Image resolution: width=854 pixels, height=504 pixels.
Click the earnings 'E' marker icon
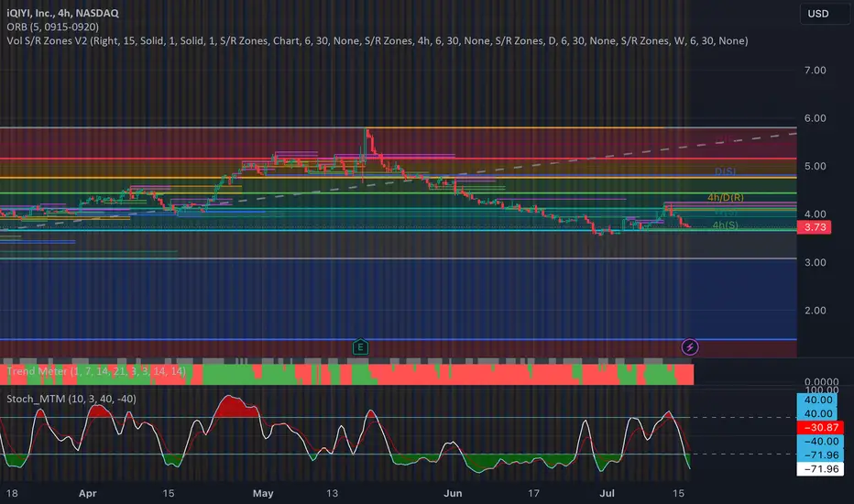[x=360, y=347]
